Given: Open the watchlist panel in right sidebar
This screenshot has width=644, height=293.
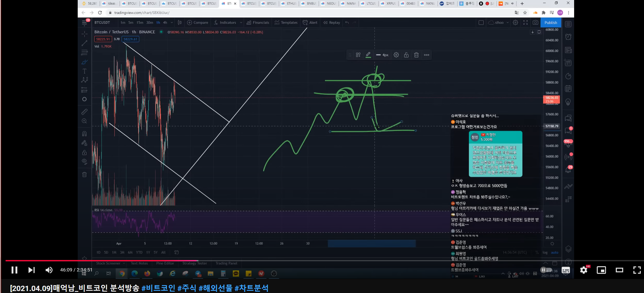Looking at the screenshot, I should [568, 24].
